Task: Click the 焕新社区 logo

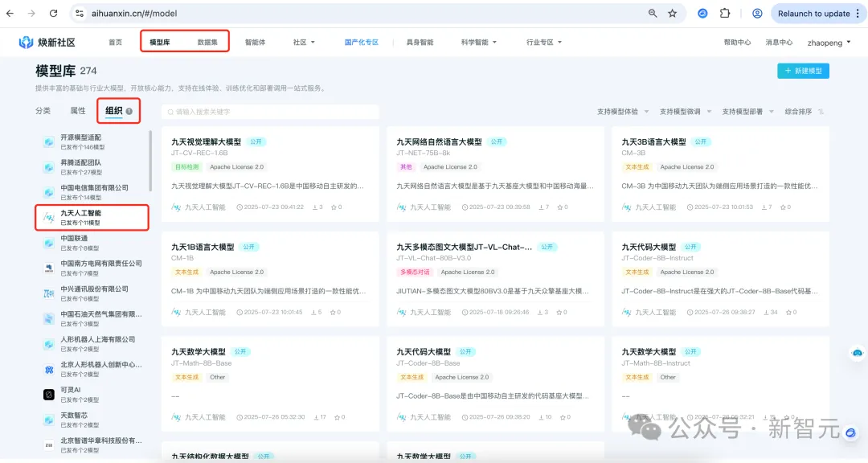Action: click(47, 42)
